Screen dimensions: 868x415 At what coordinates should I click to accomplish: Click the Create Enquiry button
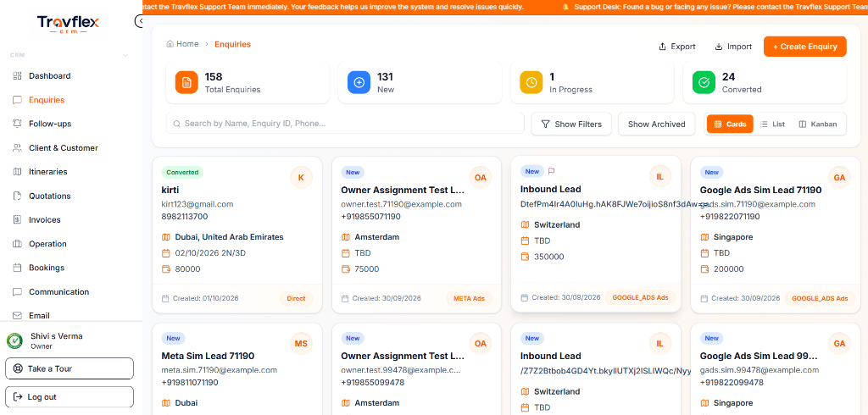point(805,47)
